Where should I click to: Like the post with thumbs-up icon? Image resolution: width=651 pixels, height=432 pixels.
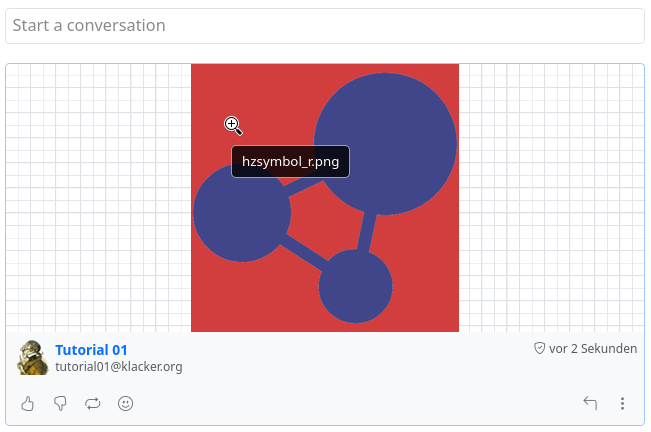click(x=28, y=403)
